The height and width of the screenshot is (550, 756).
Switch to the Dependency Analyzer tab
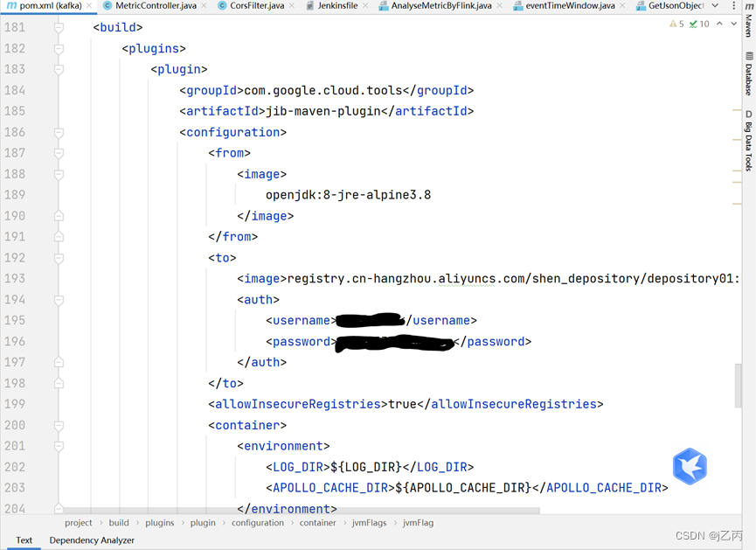tap(92, 540)
